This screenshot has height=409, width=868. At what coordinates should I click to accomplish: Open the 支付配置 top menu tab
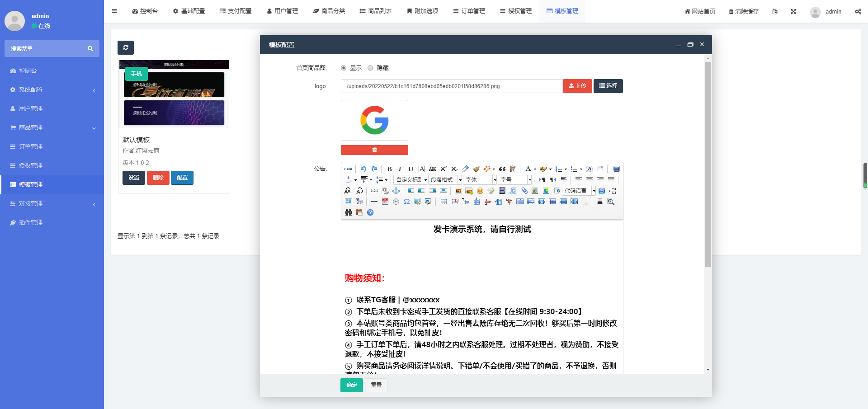point(236,11)
